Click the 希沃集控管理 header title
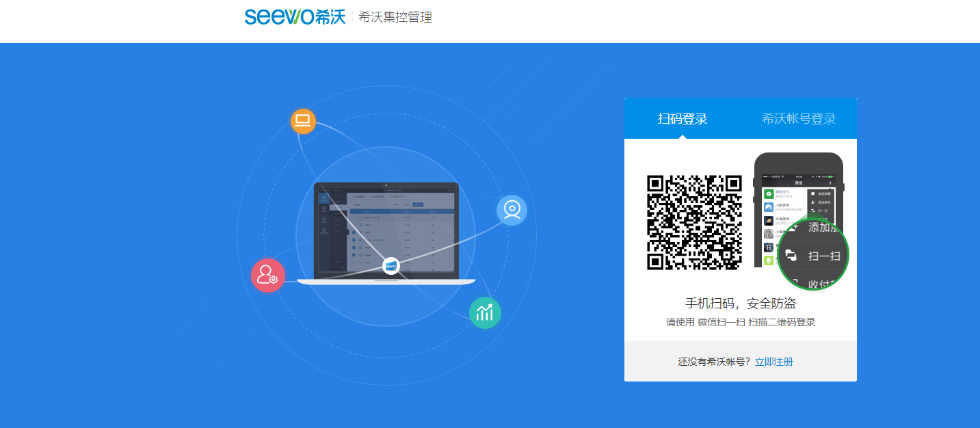Image resolution: width=980 pixels, height=428 pixels. [395, 17]
